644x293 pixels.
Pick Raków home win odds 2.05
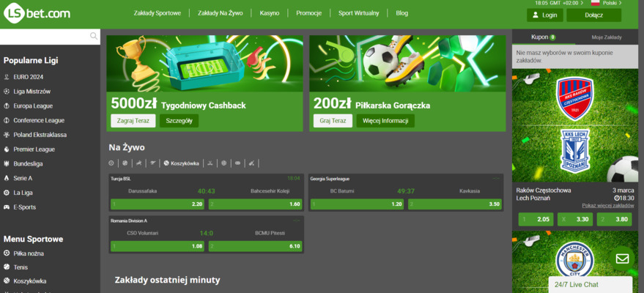click(536, 219)
